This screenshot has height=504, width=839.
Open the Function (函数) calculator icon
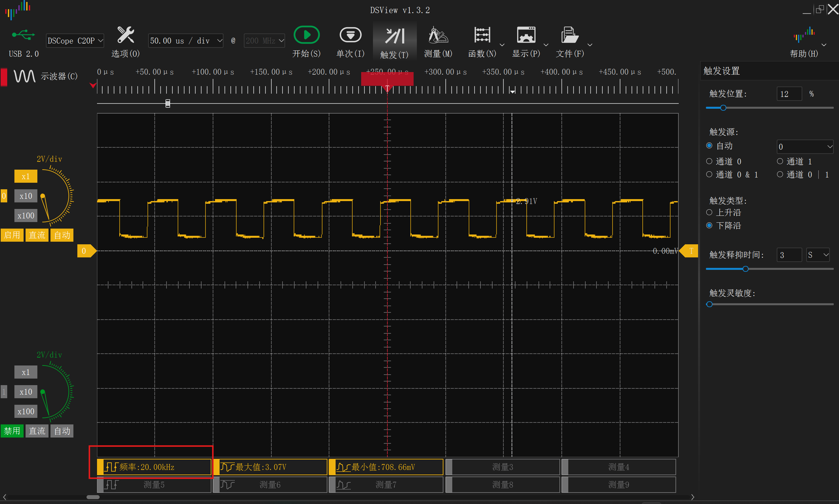point(482,35)
